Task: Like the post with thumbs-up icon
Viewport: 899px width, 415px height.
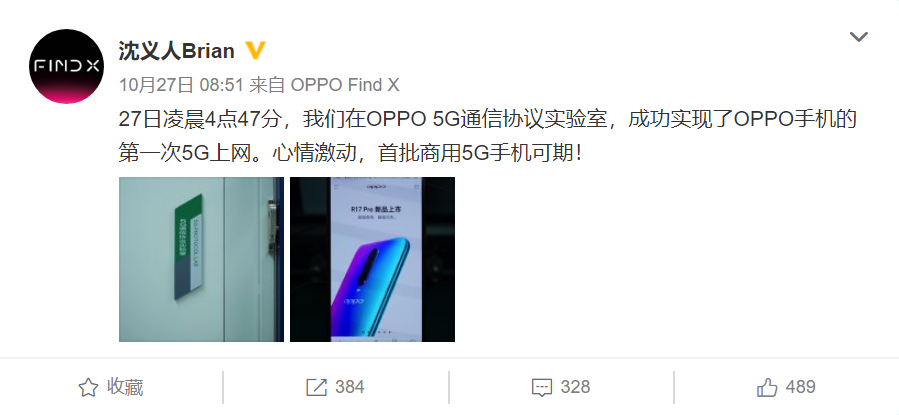Action: 767,388
